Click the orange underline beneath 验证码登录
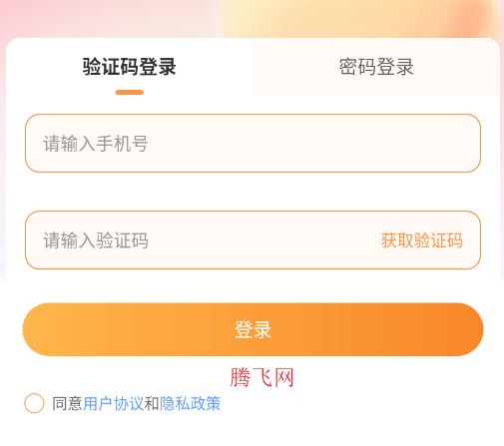Screen dimensions: 504x446 (130, 93)
